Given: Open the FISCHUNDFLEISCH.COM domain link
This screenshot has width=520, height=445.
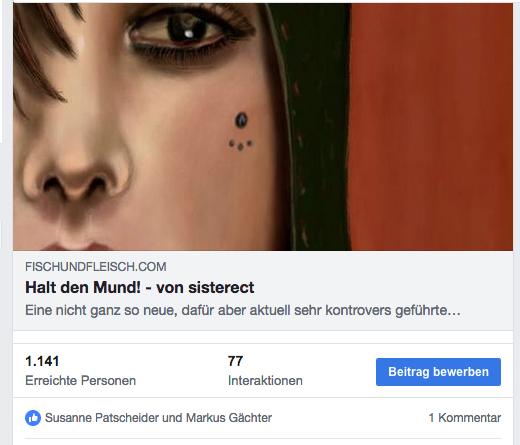Looking at the screenshot, I should (96, 267).
